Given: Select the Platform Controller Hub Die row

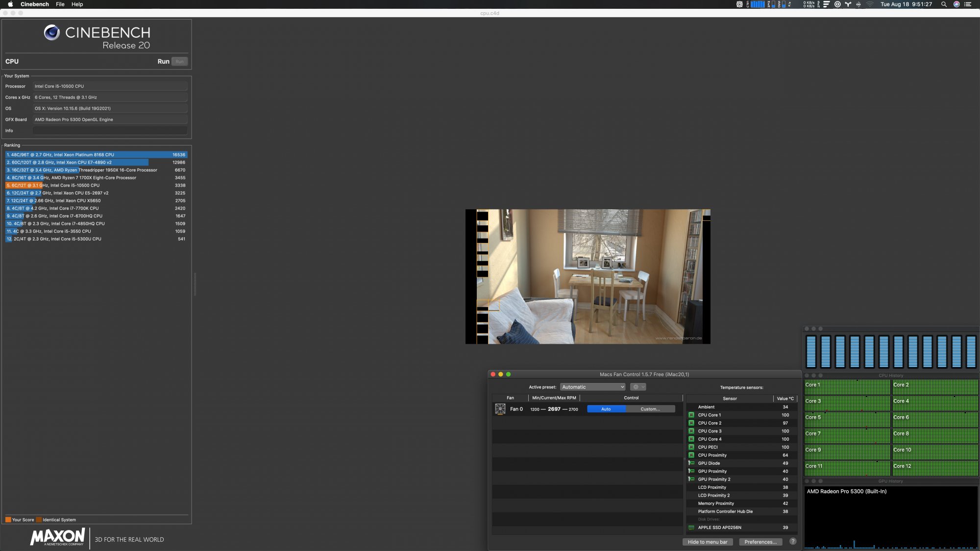Looking at the screenshot, I should coord(741,511).
